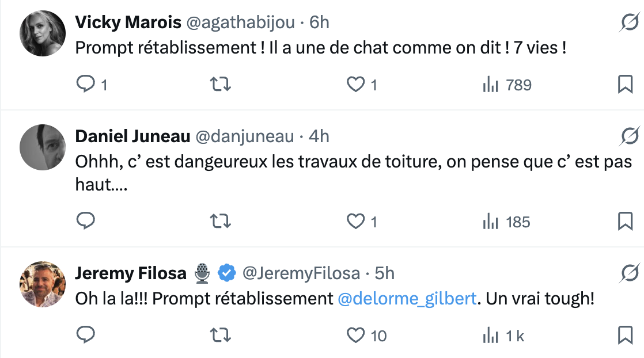Reply to Daniel Juneau's tweet
The image size is (644, 358).
pyautogui.click(x=85, y=221)
